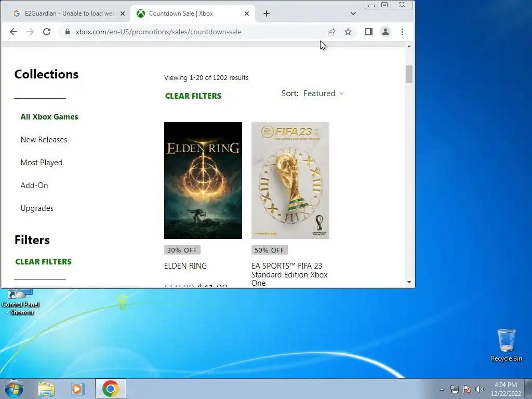The image size is (532, 399).
Task: Expand the tab search chevron
Action: [353, 14]
